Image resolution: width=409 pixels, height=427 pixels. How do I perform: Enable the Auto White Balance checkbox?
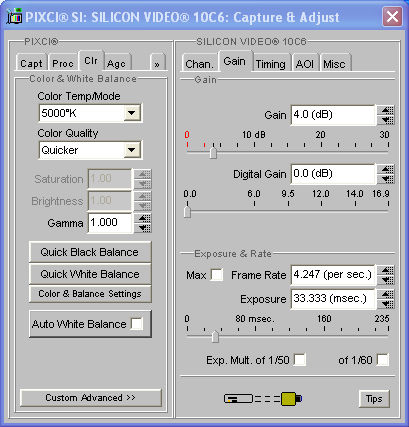point(137,324)
